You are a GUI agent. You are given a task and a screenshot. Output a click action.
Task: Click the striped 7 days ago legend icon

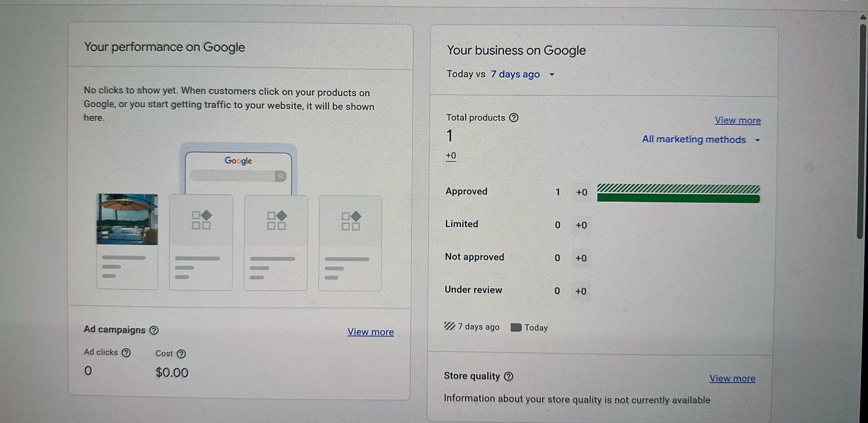pyautogui.click(x=449, y=326)
